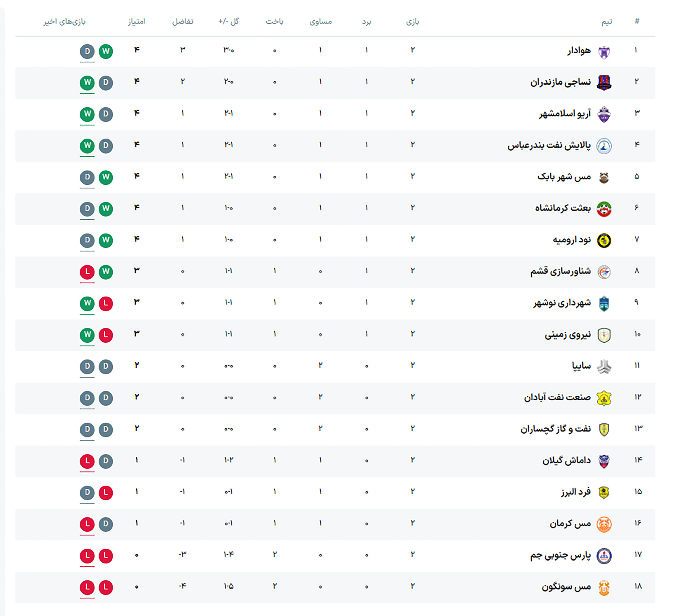This screenshot has height=616, width=677.
Task: Click the Navad Urmia yellow-black logo
Action: (x=604, y=240)
